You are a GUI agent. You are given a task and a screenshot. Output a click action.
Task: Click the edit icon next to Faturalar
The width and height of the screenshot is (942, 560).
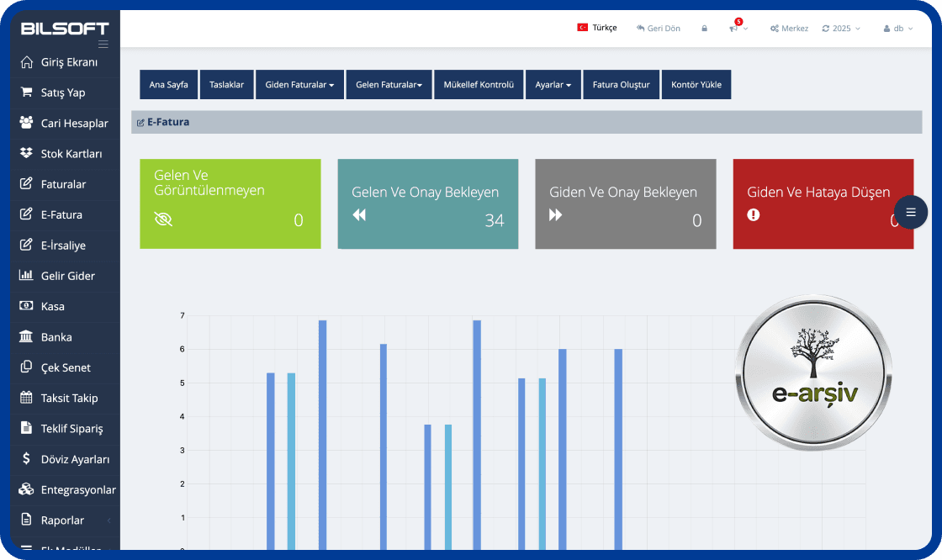point(26,183)
